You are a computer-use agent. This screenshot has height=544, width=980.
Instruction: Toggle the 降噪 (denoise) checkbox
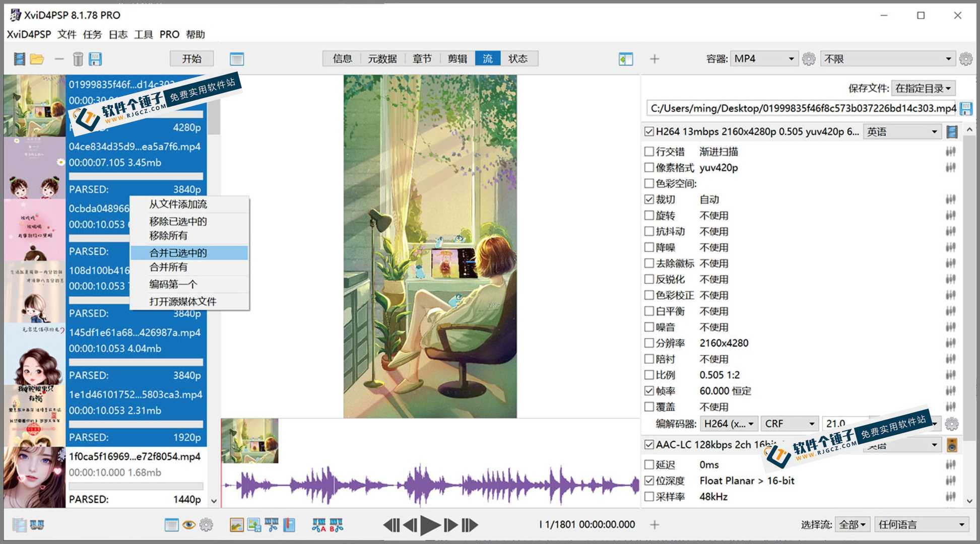pos(650,247)
